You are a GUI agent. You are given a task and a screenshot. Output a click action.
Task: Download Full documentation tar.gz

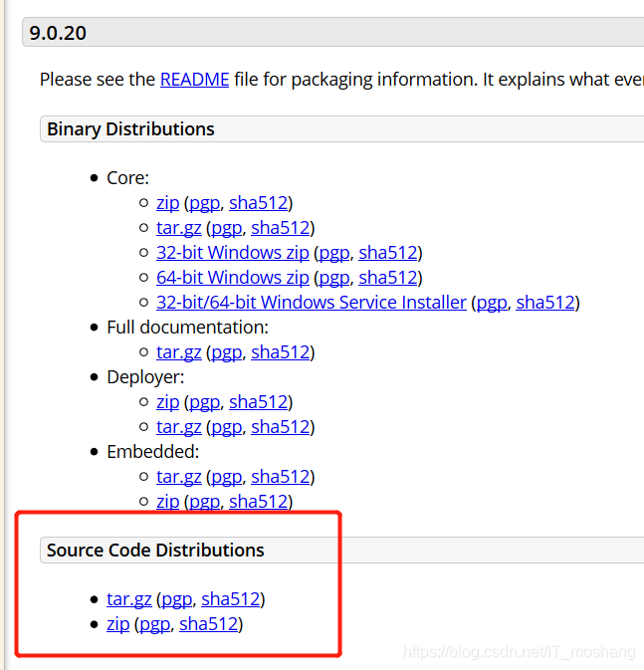click(x=178, y=352)
